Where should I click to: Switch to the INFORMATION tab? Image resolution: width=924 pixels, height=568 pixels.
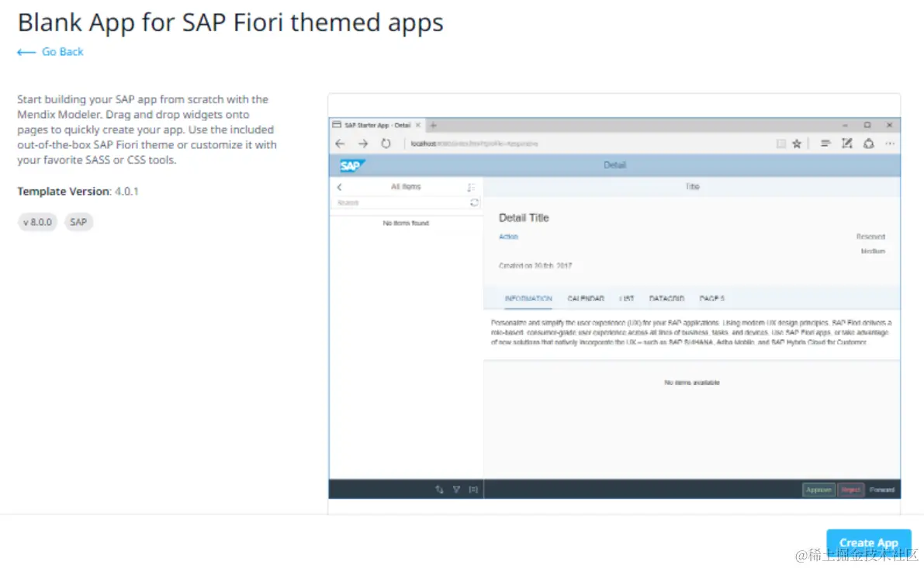(528, 299)
